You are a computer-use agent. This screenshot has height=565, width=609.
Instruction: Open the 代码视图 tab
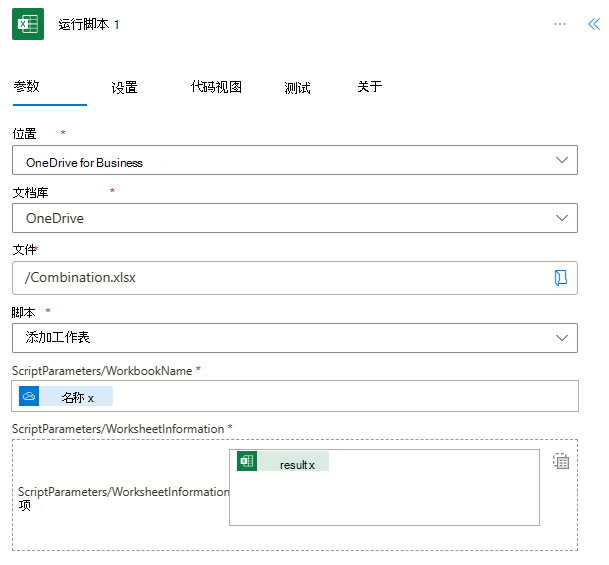click(x=216, y=87)
